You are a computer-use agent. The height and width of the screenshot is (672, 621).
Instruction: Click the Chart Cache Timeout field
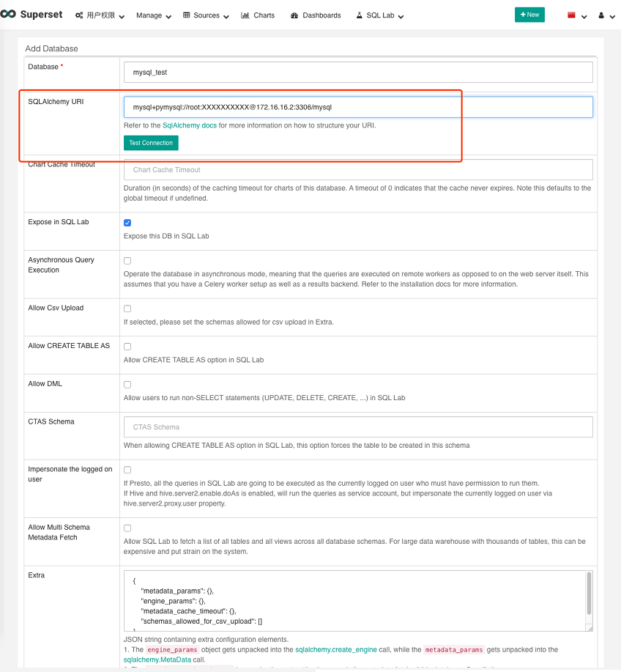pyautogui.click(x=358, y=170)
